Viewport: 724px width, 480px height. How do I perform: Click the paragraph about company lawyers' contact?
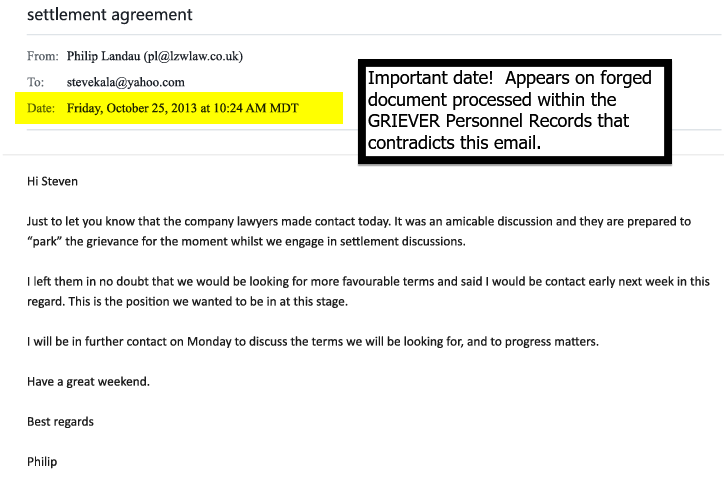(359, 231)
